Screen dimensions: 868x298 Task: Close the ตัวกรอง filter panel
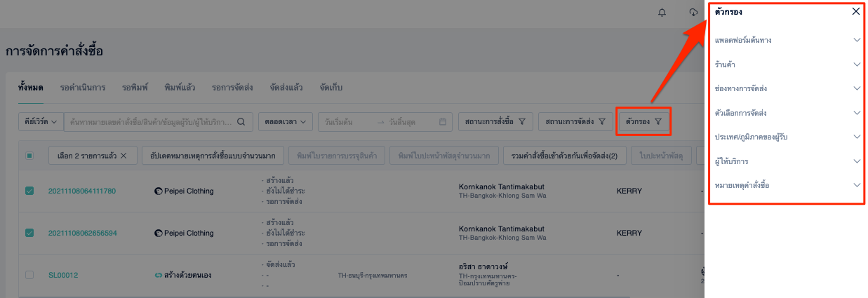pos(855,11)
